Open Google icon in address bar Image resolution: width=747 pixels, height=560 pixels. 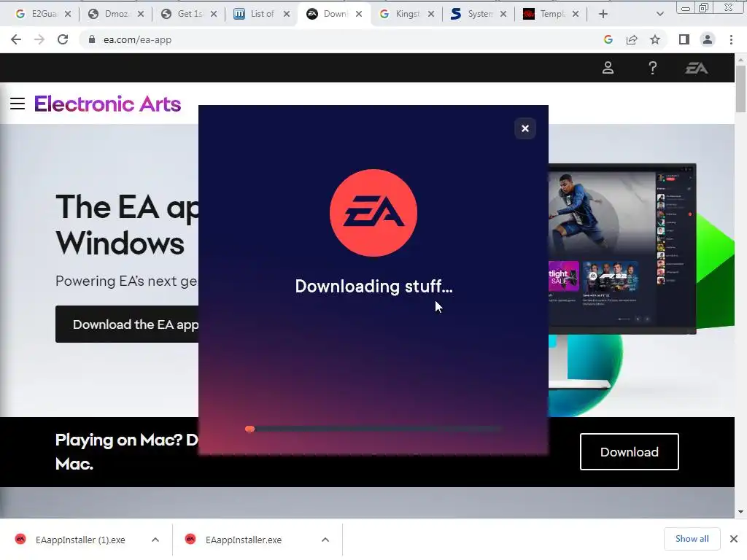[608, 39]
